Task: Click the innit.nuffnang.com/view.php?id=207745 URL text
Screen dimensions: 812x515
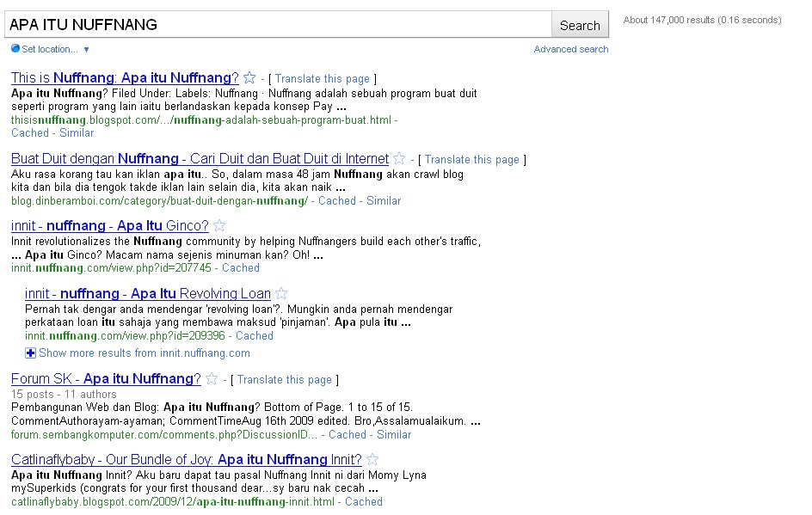Action: 111,268
